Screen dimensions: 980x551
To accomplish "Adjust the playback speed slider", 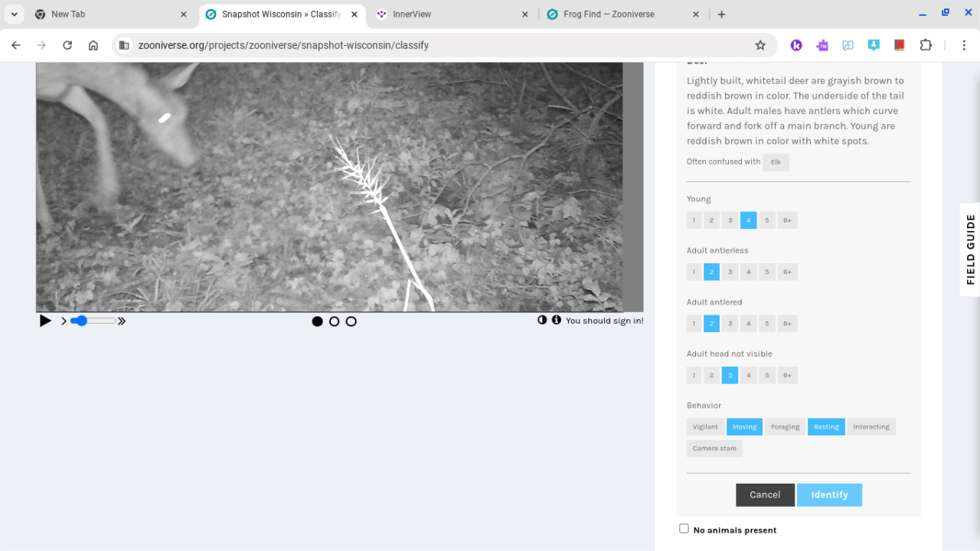I will click(93, 321).
